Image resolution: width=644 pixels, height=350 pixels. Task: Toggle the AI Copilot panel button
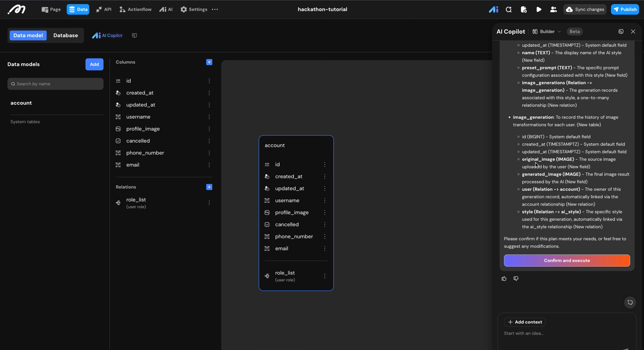pos(107,35)
